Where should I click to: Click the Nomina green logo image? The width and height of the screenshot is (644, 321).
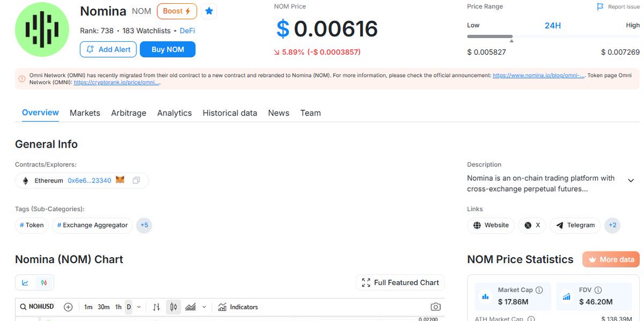(x=42, y=30)
